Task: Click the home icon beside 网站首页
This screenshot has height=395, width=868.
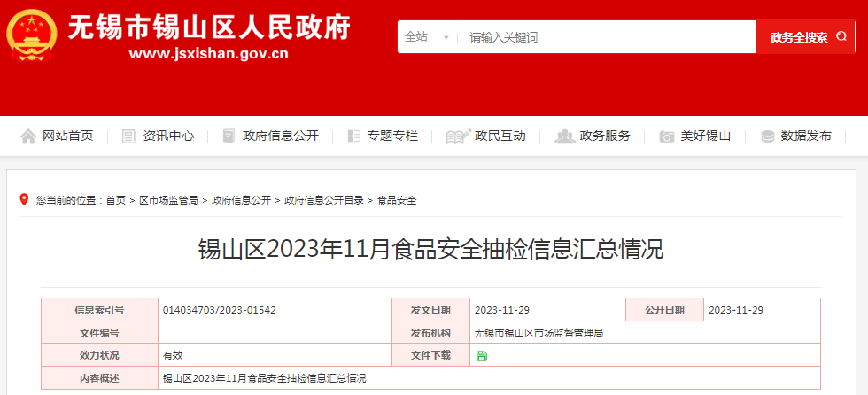Action: coord(29,136)
